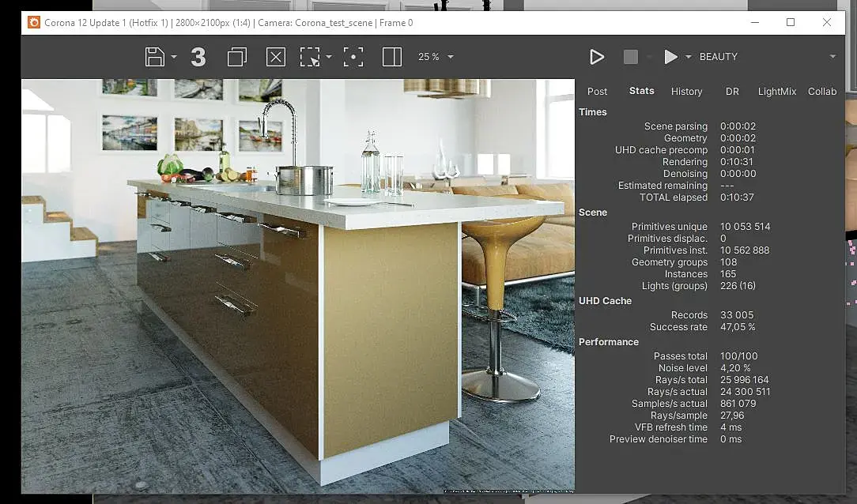The height and width of the screenshot is (504, 857).
Task: Stop rendering with the square button
Action: [x=631, y=57]
